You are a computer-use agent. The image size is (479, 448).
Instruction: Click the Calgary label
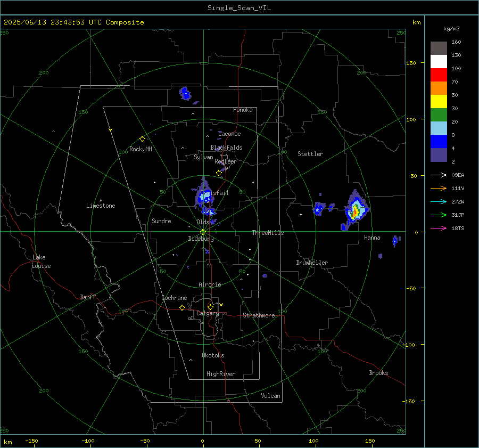coord(208,313)
